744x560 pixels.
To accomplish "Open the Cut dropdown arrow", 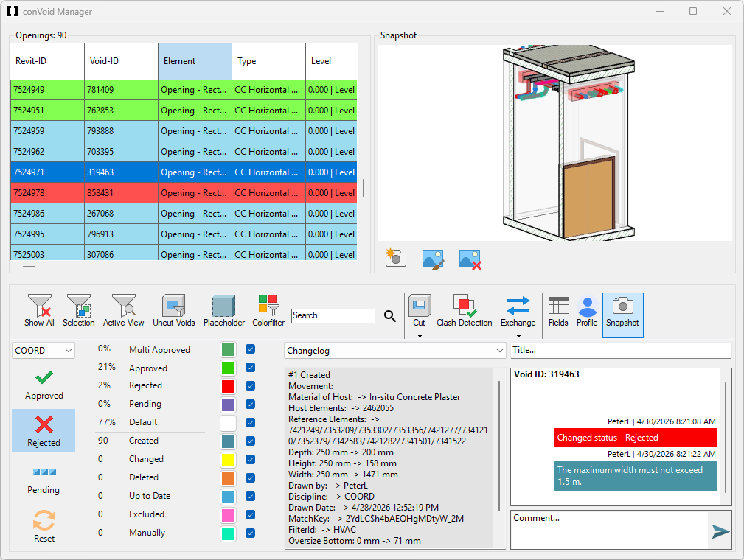I will (420, 336).
